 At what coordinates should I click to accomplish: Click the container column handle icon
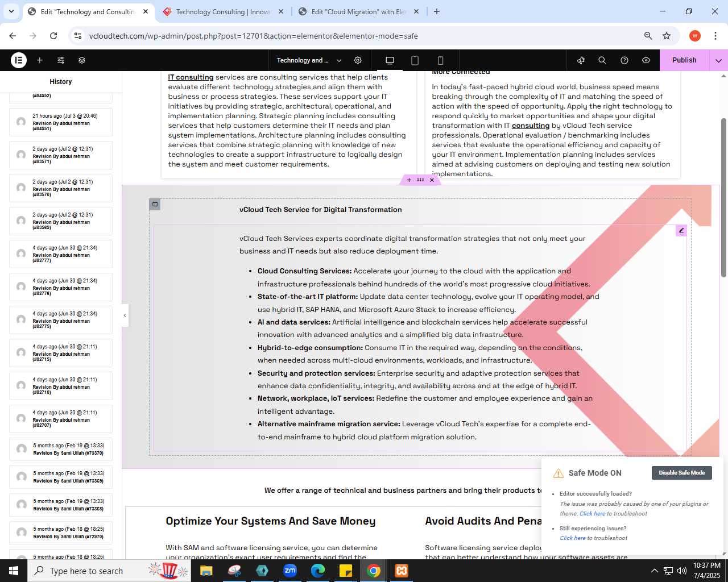(155, 204)
